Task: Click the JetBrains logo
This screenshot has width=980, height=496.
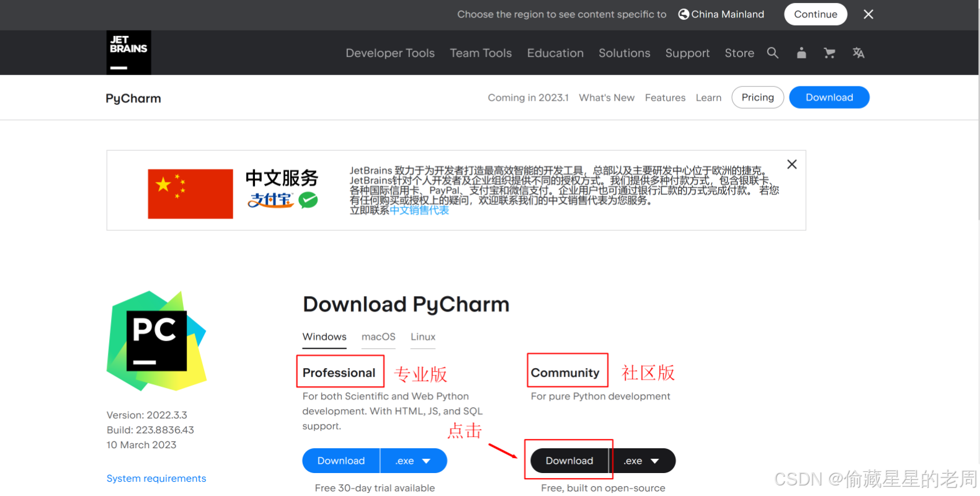Action: (128, 53)
